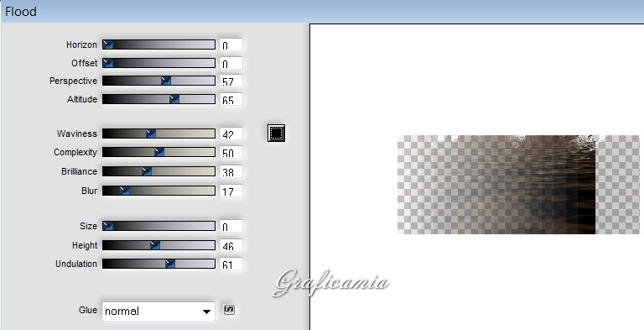Click the Blur slider thumb
Image resolution: width=644 pixels, height=330 pixels.
125,191
